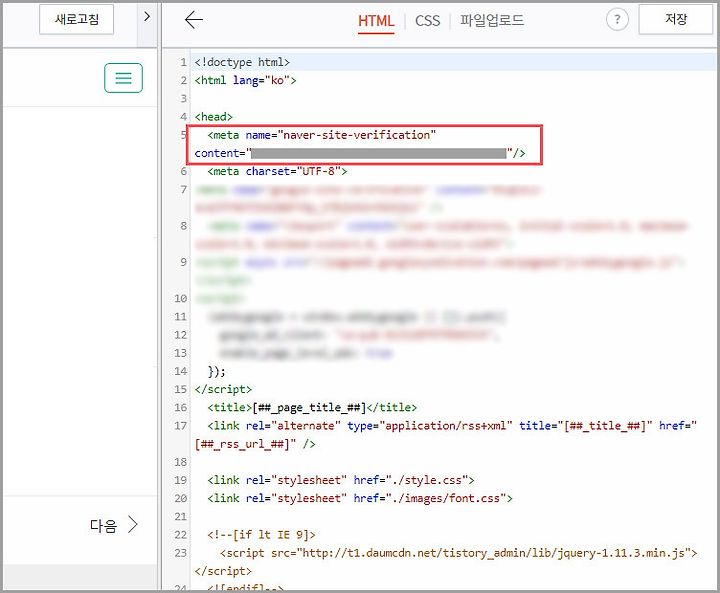Open the hamburger menu icon in preview
This screenshot has height=593, width=720.
(124, 78)
